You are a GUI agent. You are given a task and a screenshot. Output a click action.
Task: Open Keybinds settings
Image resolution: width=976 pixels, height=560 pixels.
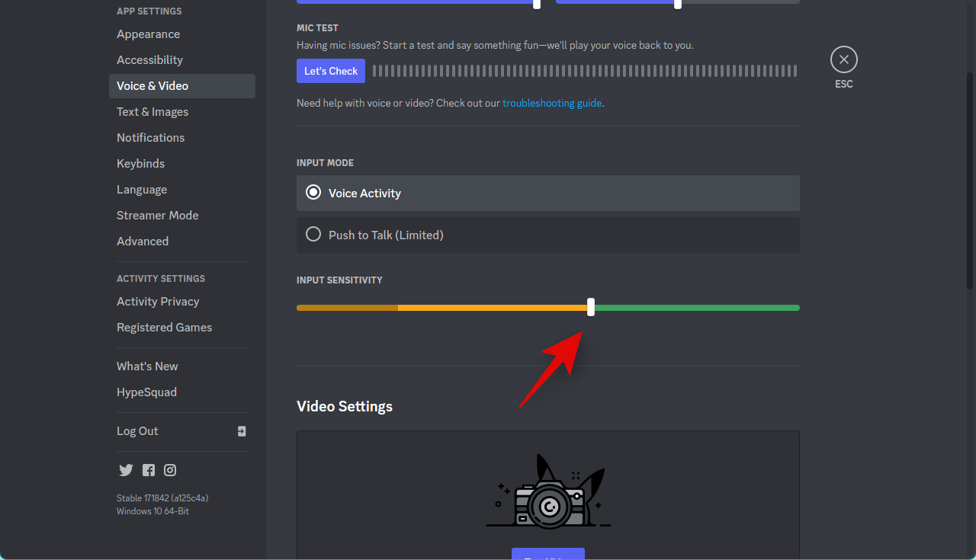140,164
